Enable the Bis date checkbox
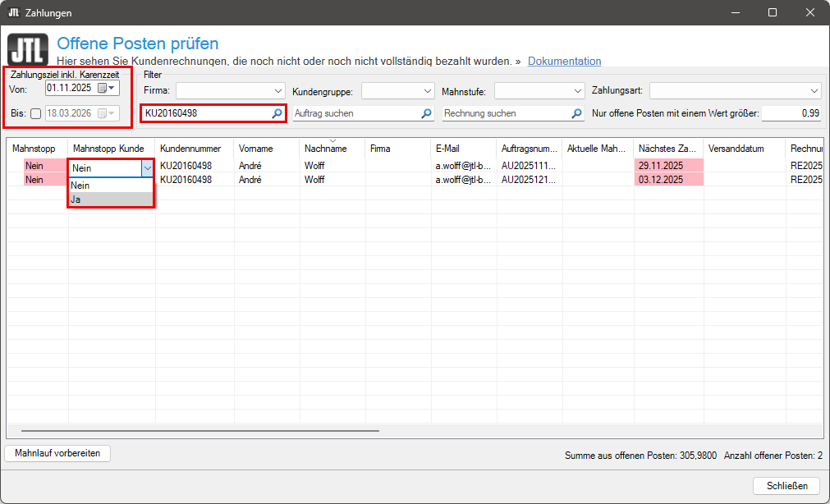830x504 pixels. (35, 114)
